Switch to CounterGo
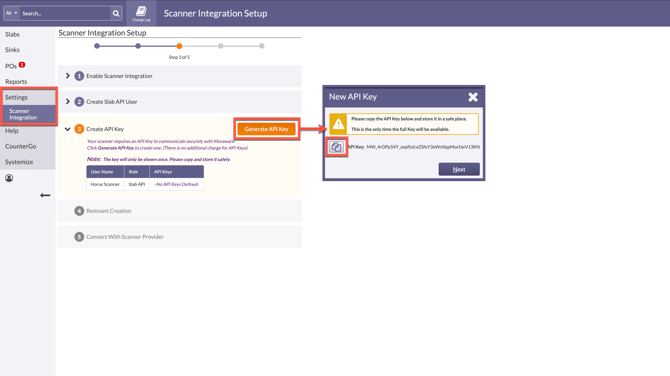Viewport: 670px width, 376px height. tap(21, 146)
